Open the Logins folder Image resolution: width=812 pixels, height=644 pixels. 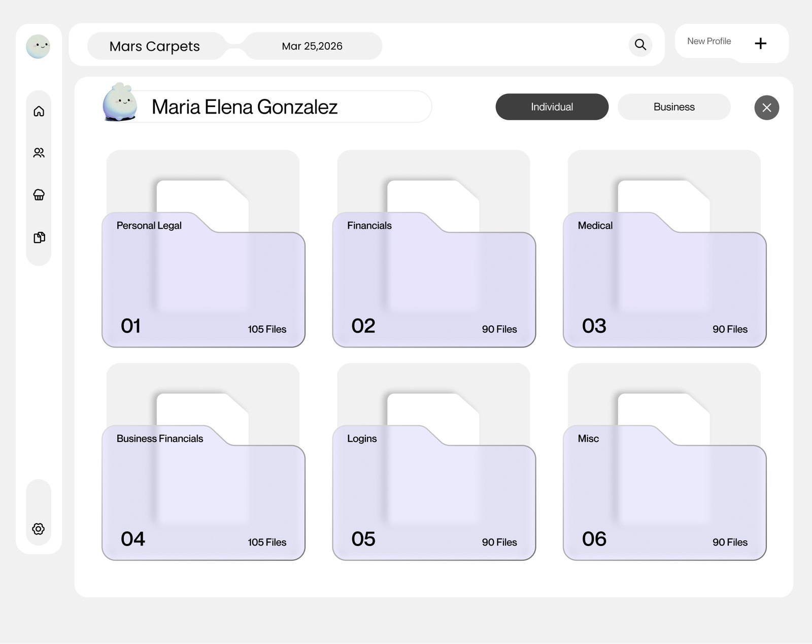(434, 493)
